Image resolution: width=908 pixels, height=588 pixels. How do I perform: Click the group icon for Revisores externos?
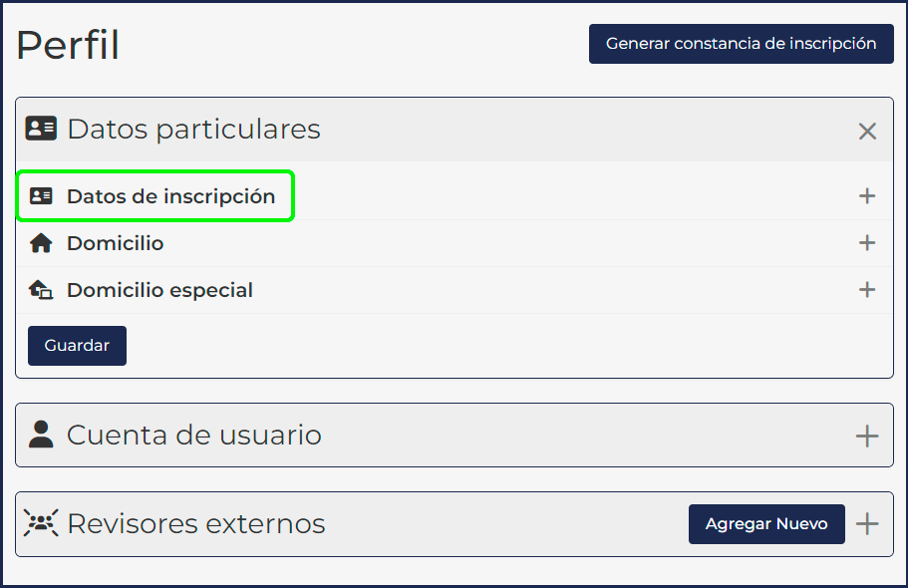tap(41, 523)
